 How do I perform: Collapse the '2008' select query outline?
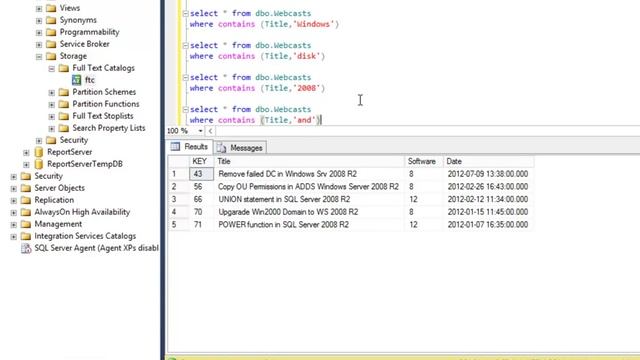[x=185, y=78]
